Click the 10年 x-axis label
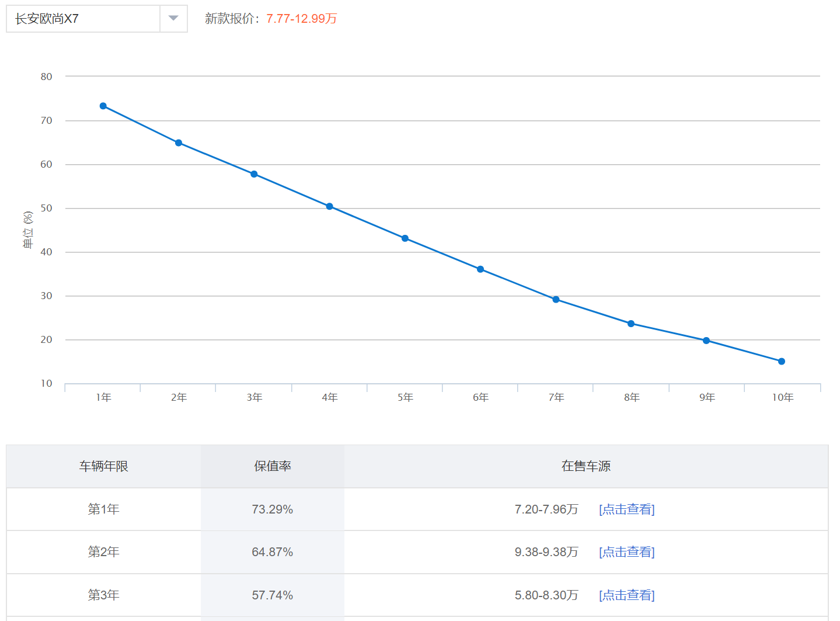The image size is (840, 621). click(x=783, y=397)
